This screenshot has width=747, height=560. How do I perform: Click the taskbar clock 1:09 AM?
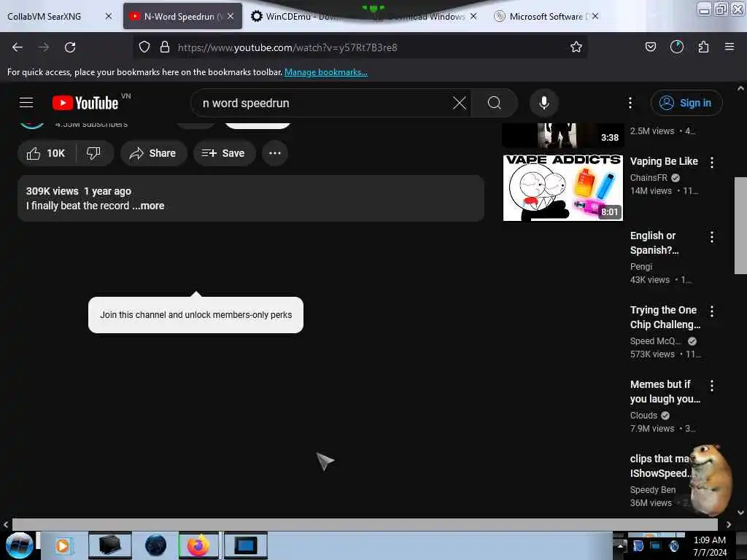click(x=709, y=540)
